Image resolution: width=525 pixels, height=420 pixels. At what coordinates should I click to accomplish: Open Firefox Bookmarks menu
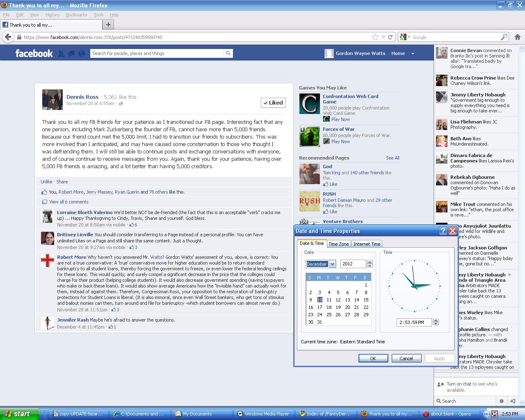click(x=76, y=15)
